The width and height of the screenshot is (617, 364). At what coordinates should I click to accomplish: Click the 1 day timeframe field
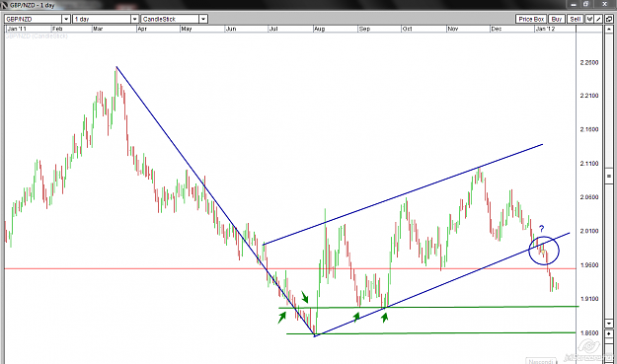(x=102, y=19)
